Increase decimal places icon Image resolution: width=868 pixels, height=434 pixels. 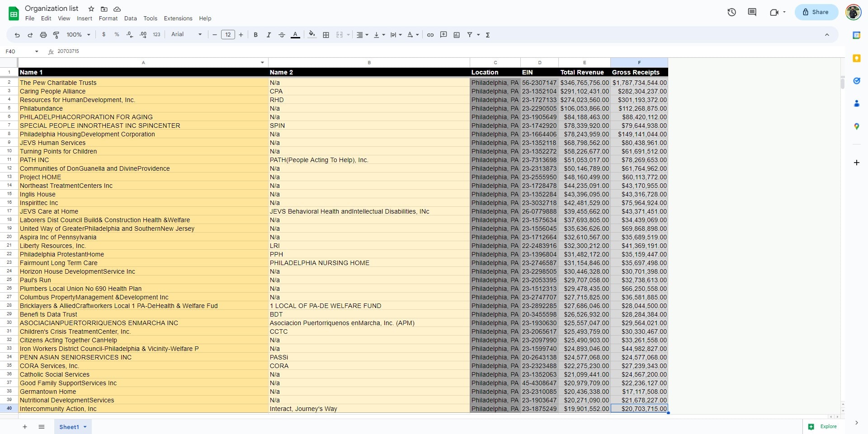click(x=143, y=34)
